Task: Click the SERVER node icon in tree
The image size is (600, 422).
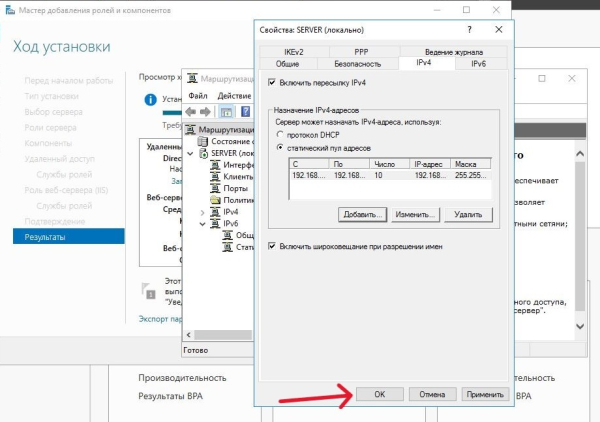Action: pyautogui.click(x=203, y=153)
